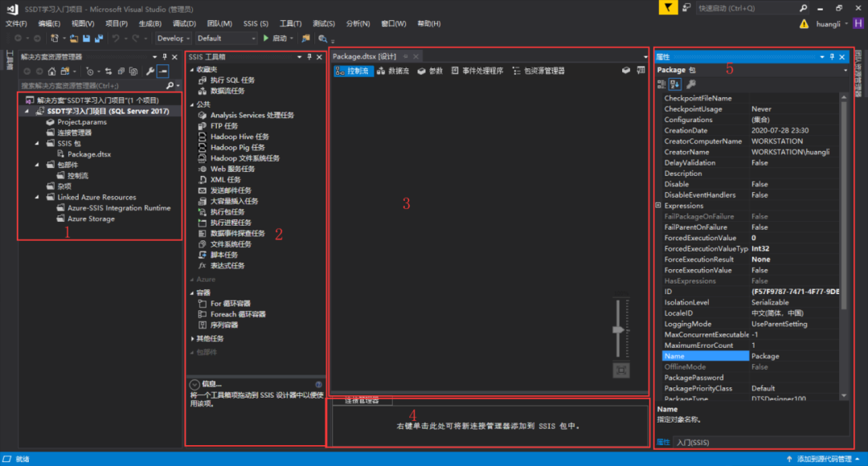Click the Redo arrow icon
The image size is (868, 466).
coord(136,39)
